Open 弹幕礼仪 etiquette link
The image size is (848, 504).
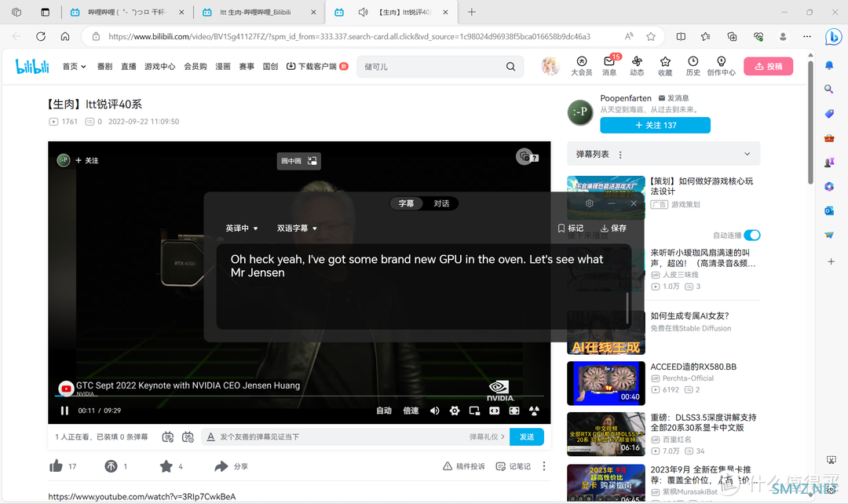point(487,437)
